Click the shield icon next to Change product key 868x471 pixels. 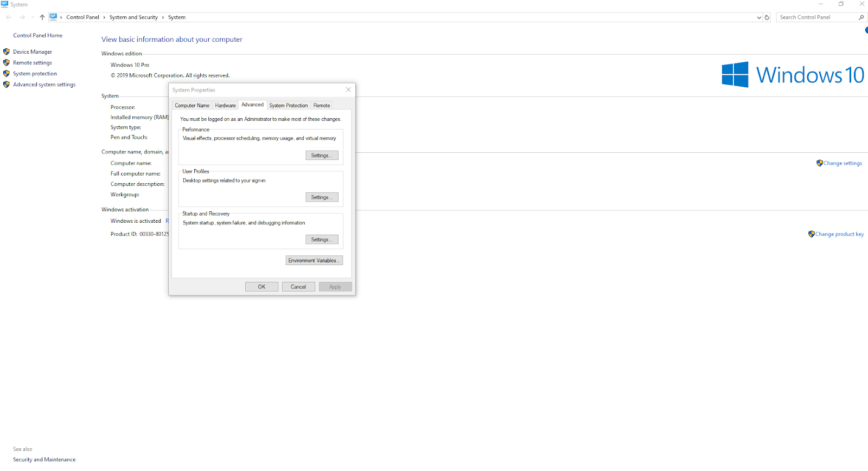click(812, 234)
